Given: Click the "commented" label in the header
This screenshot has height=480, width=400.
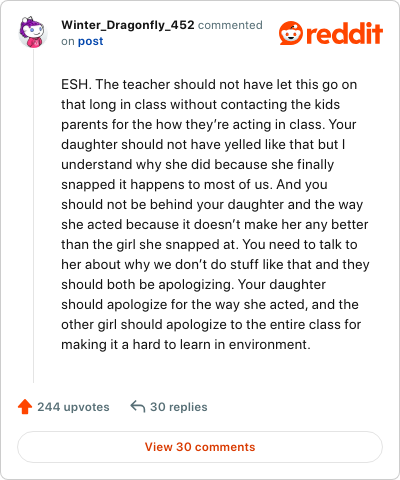Looking at the screenshot, I should pos(230,25).
